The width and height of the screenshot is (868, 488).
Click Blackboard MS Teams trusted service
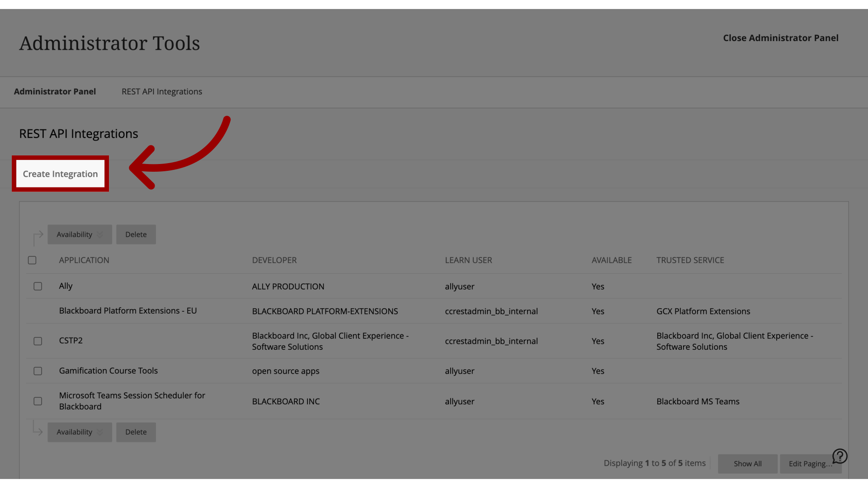pyautogui.click(x=698, y=401)
